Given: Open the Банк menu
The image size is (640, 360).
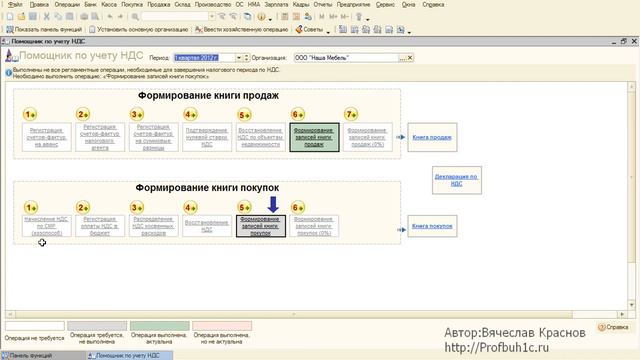Looking at the screenshot, I should point(91,4).
